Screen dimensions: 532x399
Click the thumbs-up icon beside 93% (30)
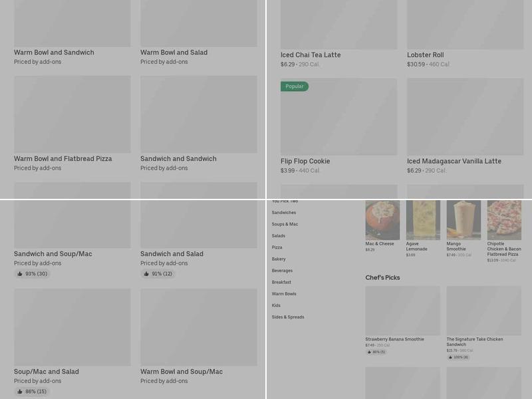click(x=20, y=274)
